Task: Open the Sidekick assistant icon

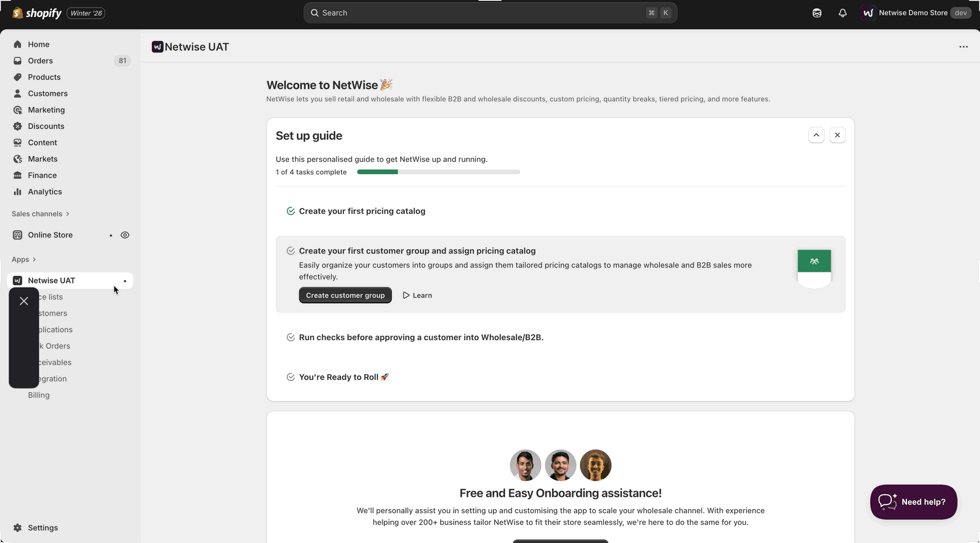Action: [x=816, y=13]
